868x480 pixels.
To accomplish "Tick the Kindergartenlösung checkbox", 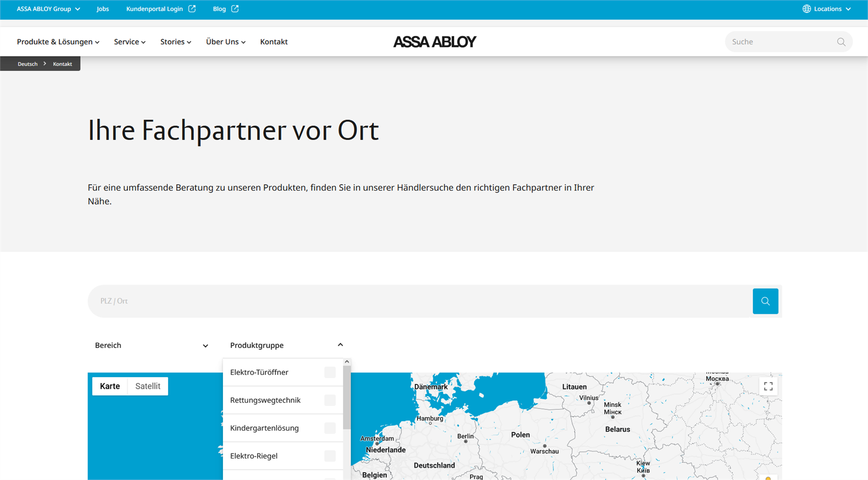I will click(330, 428).
